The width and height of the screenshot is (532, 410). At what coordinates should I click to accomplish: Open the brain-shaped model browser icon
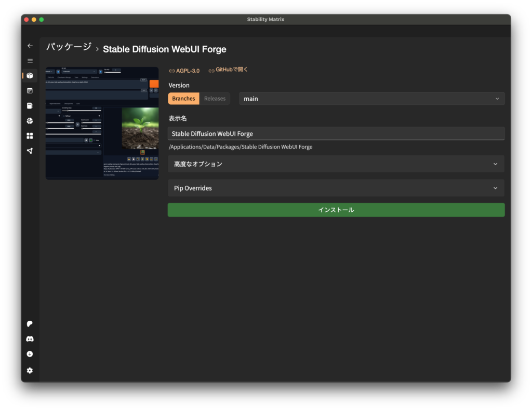(30, 121)
